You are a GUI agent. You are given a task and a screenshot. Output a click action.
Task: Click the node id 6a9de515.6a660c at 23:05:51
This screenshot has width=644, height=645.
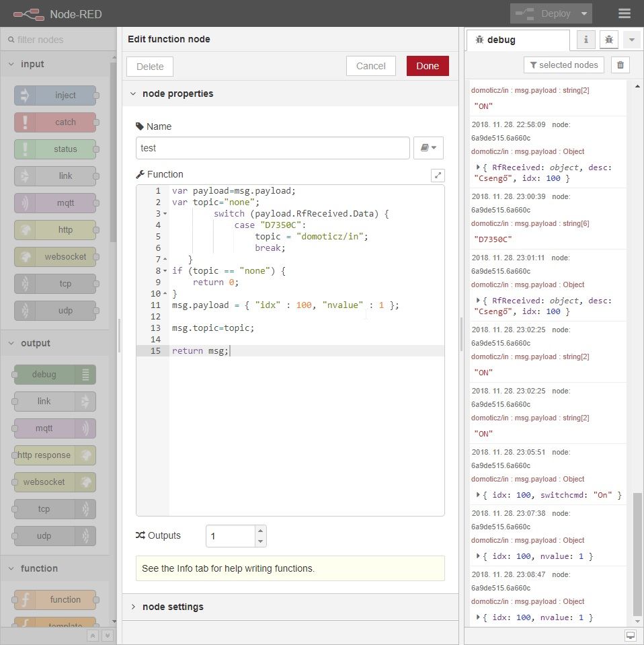pyautogui.click(x=500, y=465)
